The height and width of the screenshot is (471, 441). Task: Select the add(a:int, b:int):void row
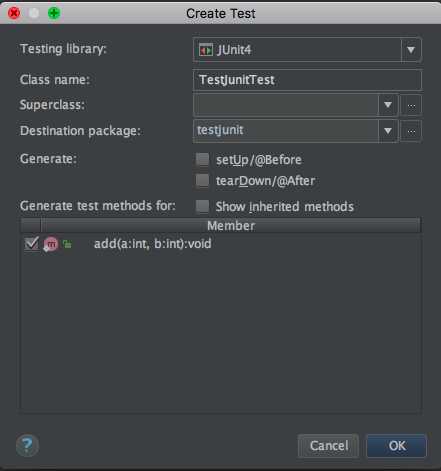point(221,244)
